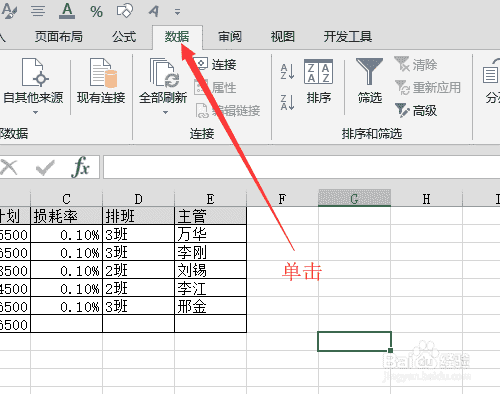Select column G header
The height and width of the screenshot is (394, 500).
(x=354, y=199)
